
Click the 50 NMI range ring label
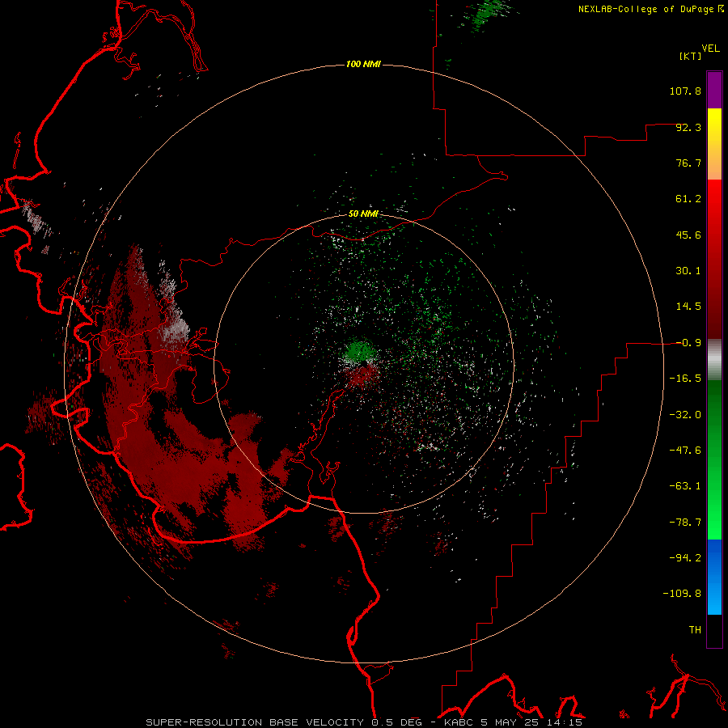click(x=363, y=214)
